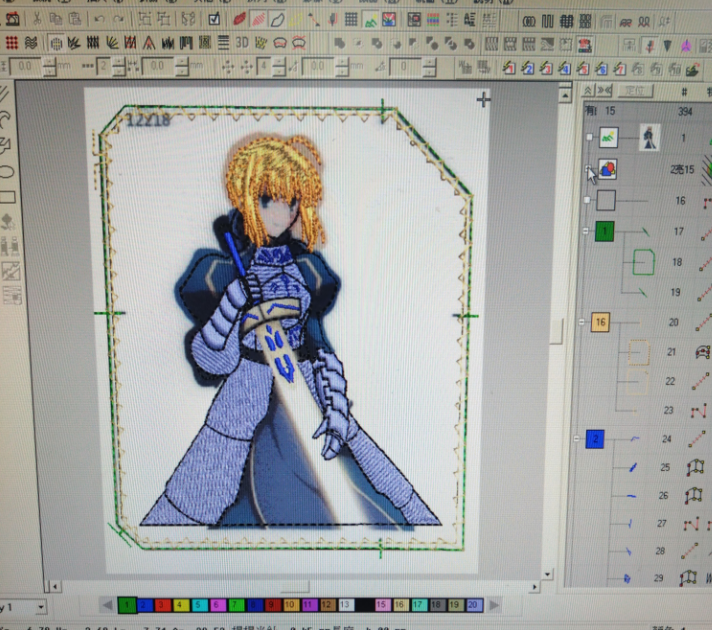
Task: Click the canvas vertical scrollbar down arrow
Action: [548, 575]
